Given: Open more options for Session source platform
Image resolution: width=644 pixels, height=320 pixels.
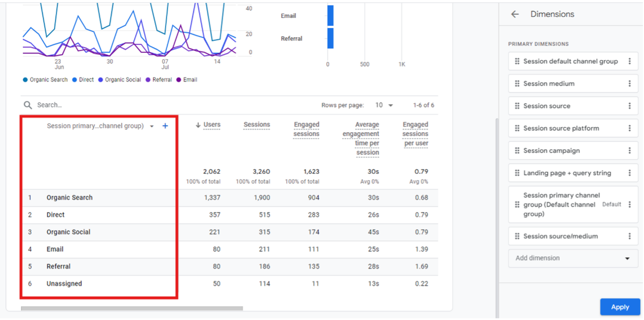Looking at the screenshot, I should point(629,128).
